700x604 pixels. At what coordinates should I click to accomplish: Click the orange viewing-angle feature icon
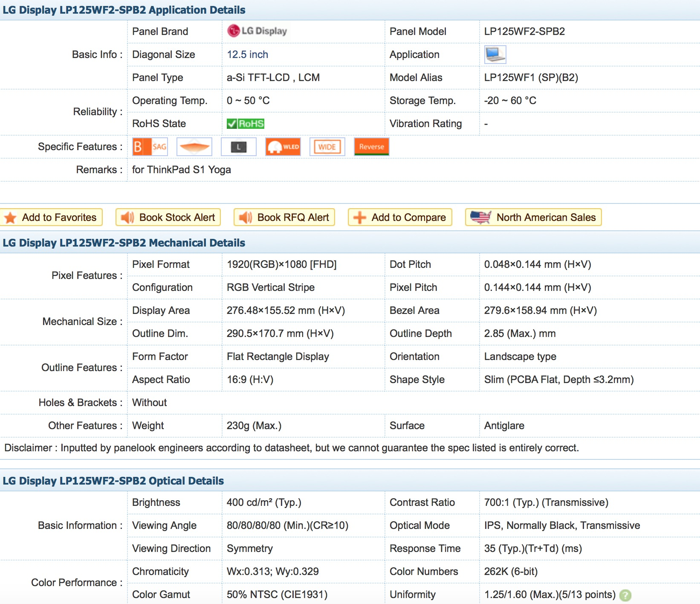click(x=194, y=147)
